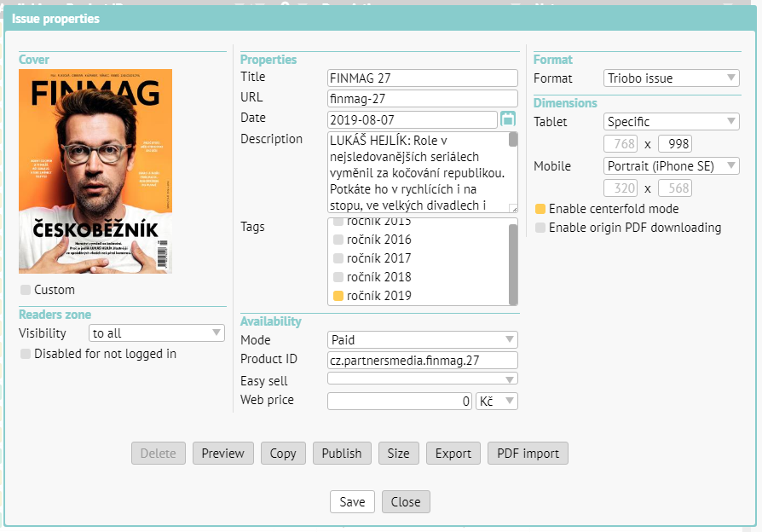Uncheck the ročník 2019 tag

pyautogui.click(x=338, y=296)
